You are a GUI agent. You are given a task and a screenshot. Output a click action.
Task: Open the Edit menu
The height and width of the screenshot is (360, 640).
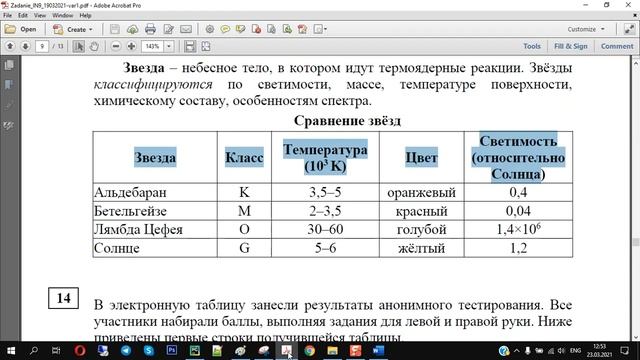(23, 16)
